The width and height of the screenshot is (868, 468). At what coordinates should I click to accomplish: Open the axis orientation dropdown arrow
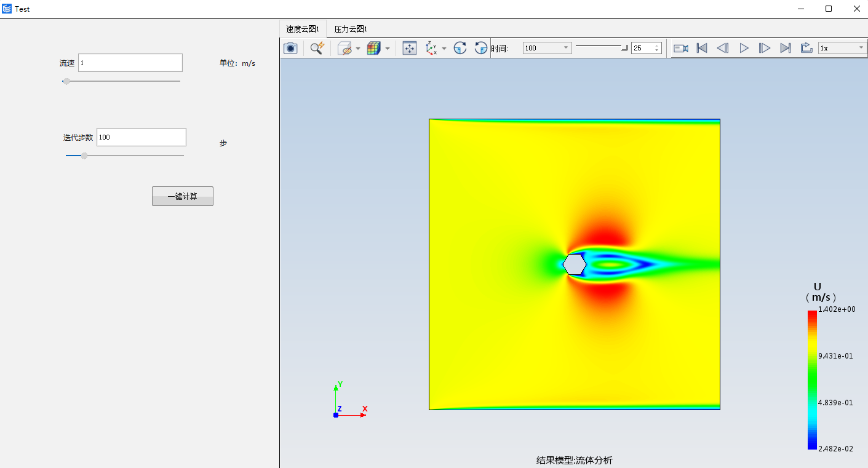[x=444, y=48]
